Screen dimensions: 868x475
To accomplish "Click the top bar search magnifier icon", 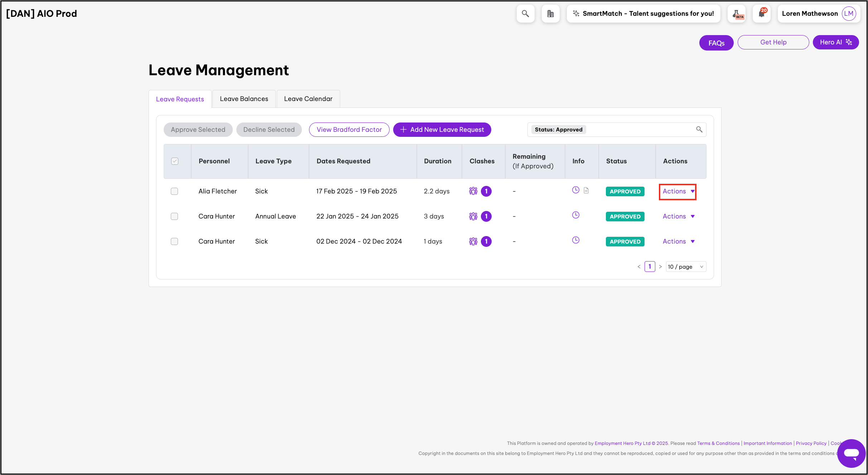I will (x=525, y=14).
